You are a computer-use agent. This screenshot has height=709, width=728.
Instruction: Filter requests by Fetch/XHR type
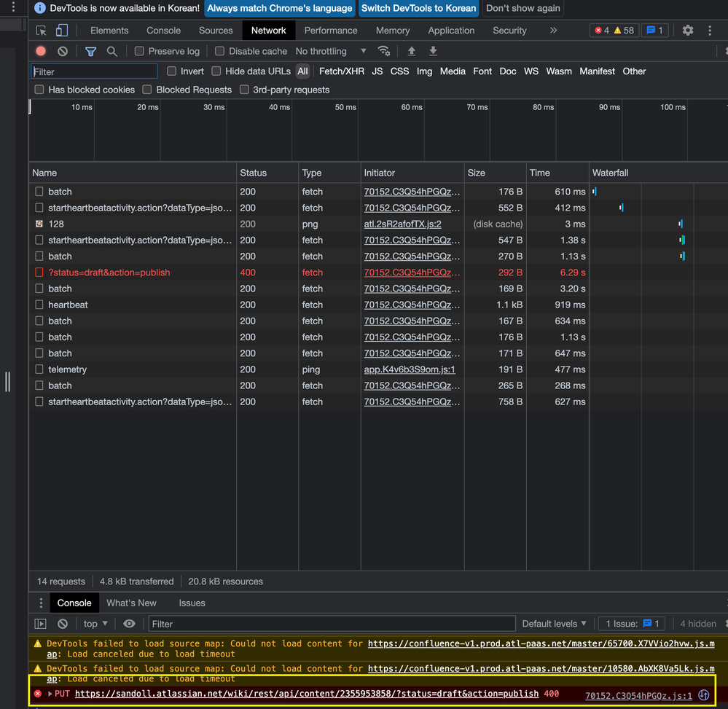point(341,71)
